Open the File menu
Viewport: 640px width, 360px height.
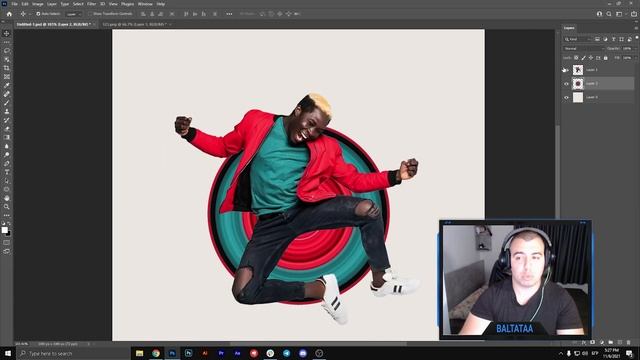point(14,4)
